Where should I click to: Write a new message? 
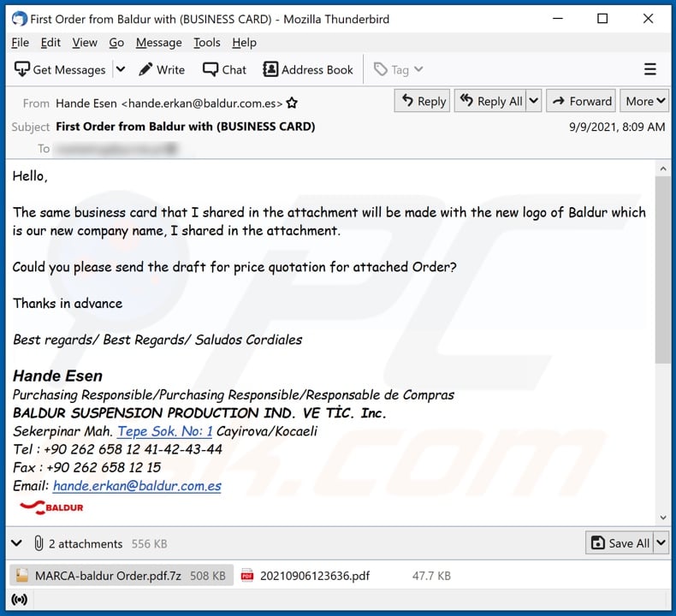point(162,69)
